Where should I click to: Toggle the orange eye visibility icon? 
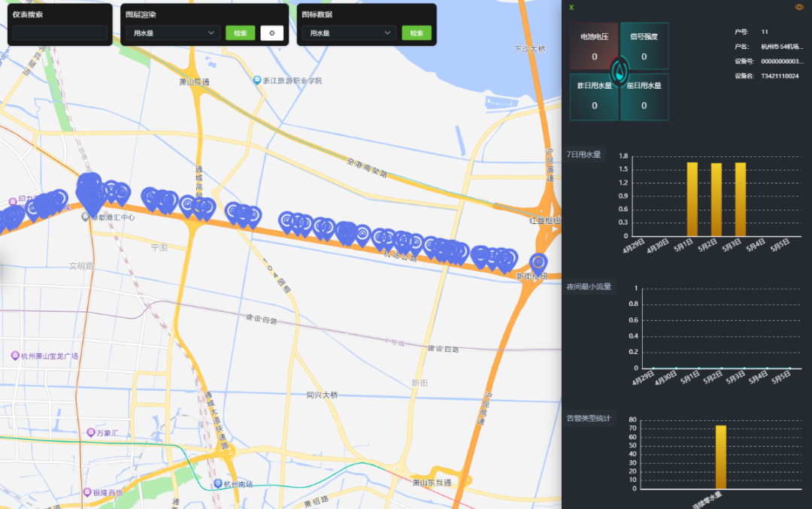pos(799,7)
